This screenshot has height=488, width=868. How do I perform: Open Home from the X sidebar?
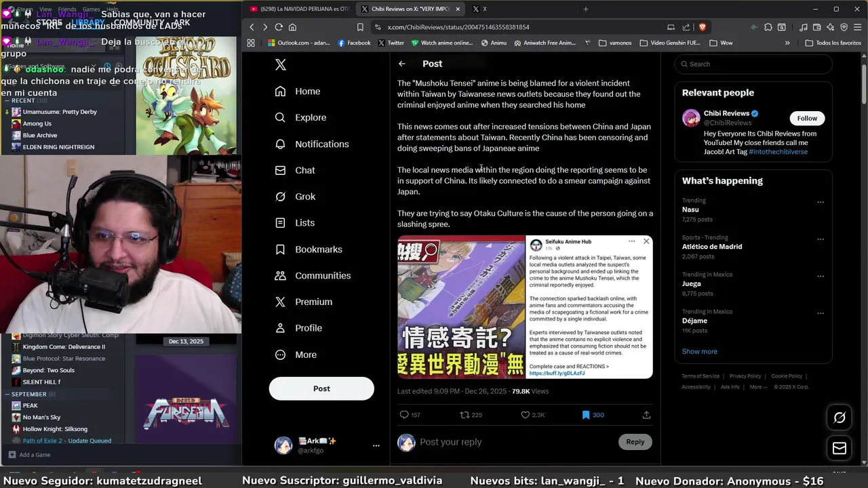[298, 91]
